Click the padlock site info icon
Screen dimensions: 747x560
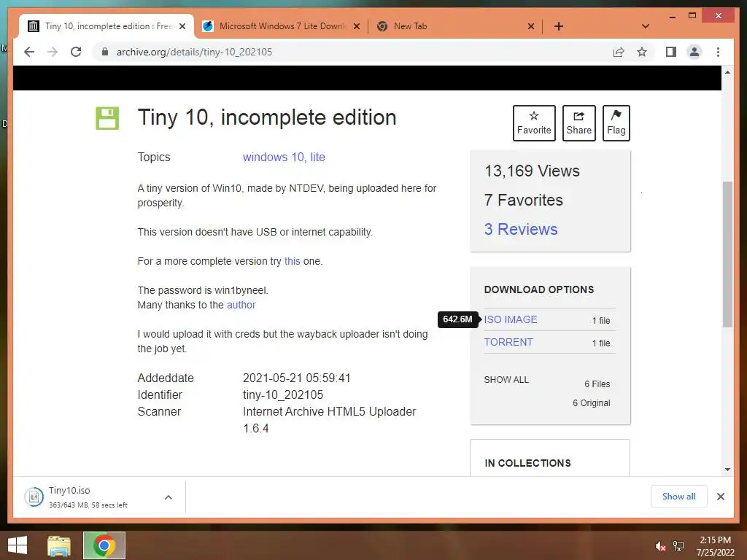105,52
